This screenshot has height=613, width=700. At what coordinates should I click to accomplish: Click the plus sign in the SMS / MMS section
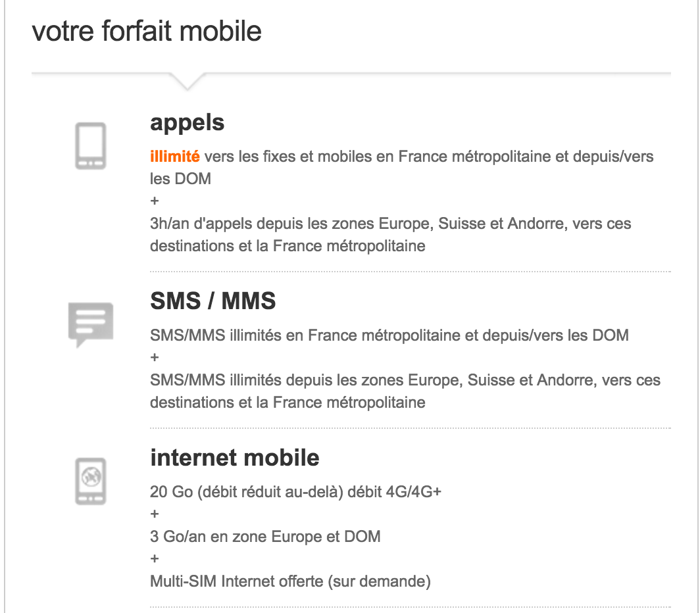pyautogui.click(x=155, y=358)
